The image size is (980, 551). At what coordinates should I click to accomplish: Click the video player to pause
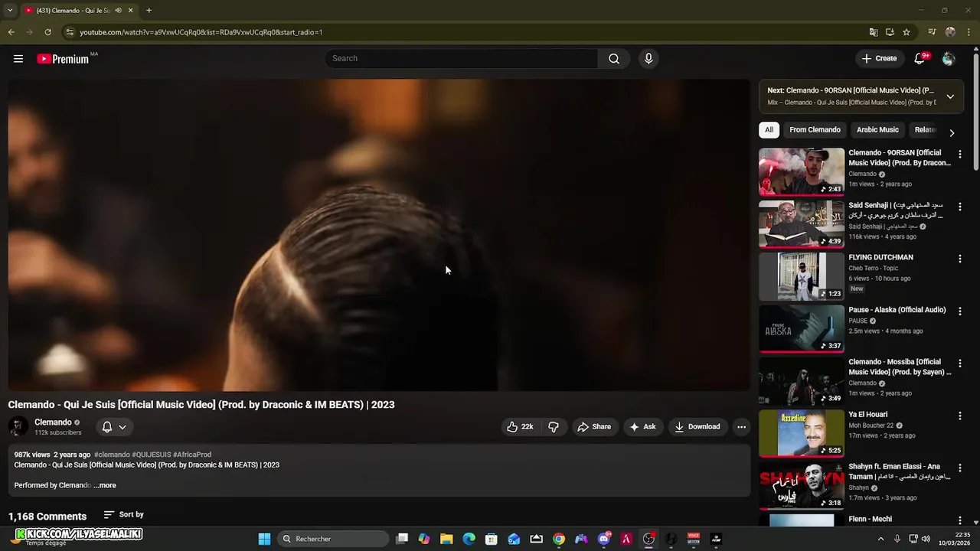tap(379, 235)
